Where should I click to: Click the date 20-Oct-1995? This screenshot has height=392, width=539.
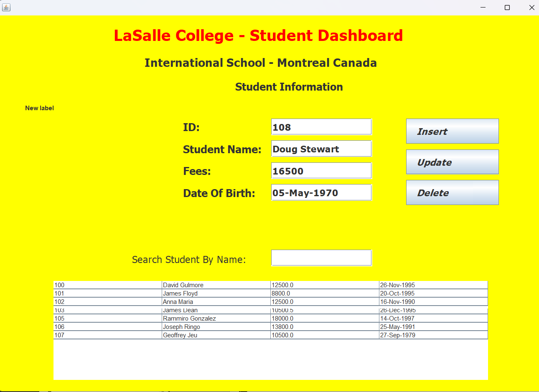pos(433,293)
